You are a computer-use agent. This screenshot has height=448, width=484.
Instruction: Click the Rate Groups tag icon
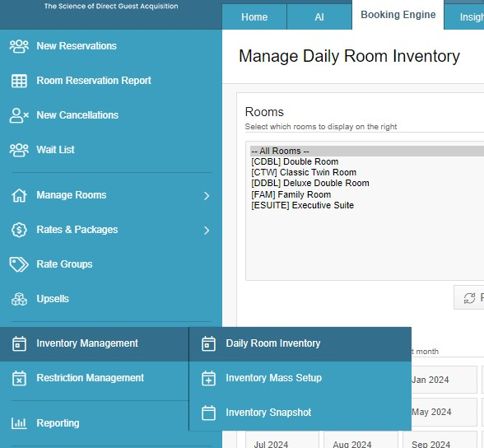pos(19,264)
